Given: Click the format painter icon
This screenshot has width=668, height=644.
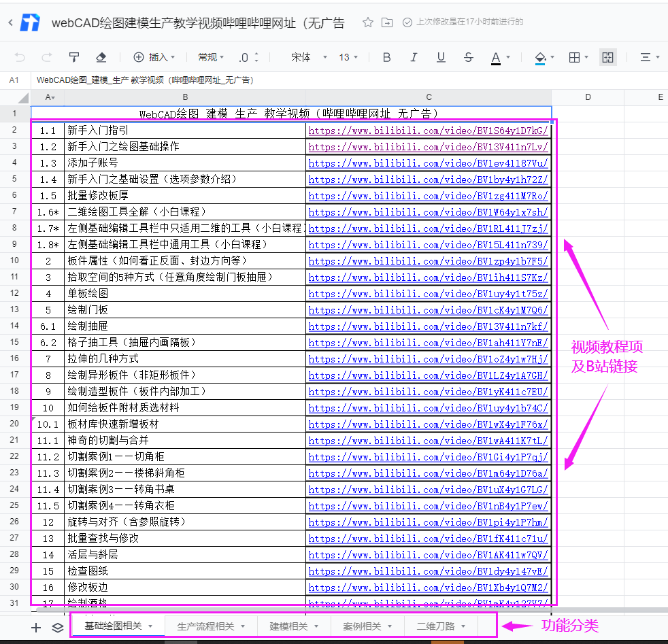Looking at the screenshot, I should (74, 57).
